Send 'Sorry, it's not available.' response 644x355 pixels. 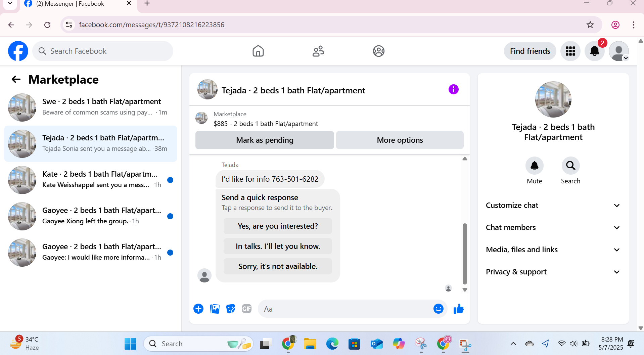click(278, 266)
